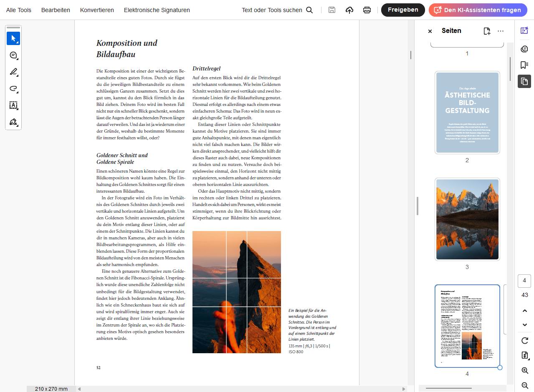Select the freehand draw loop tool

click(13, 88)
